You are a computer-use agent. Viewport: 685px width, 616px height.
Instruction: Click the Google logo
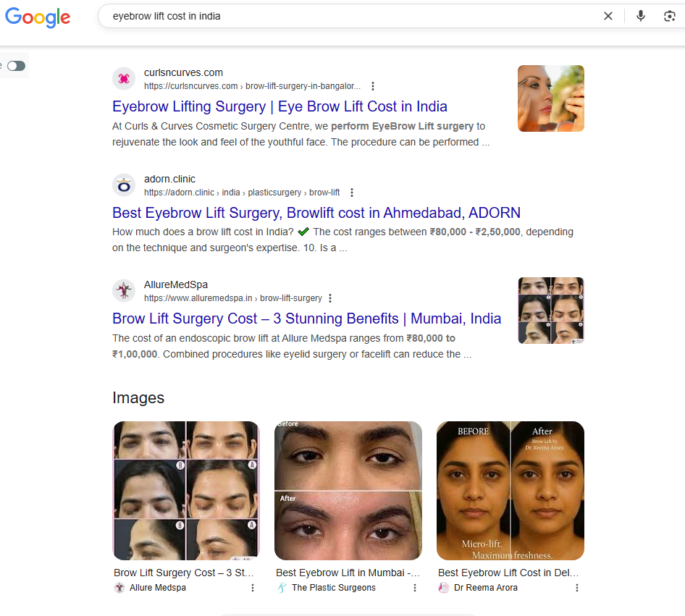[x=38, y=17]
